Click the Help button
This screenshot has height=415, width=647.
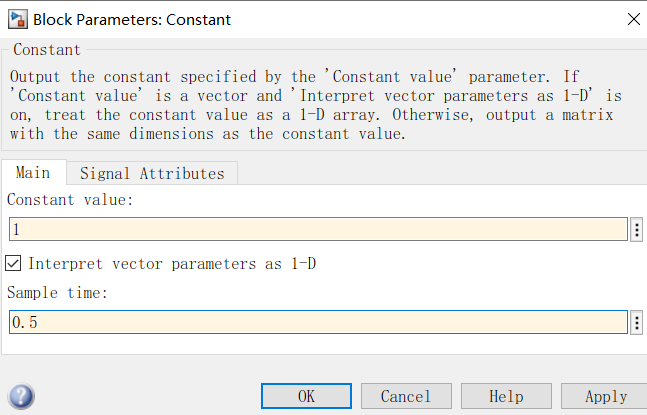pyautogui.click(x=506, y=396)
